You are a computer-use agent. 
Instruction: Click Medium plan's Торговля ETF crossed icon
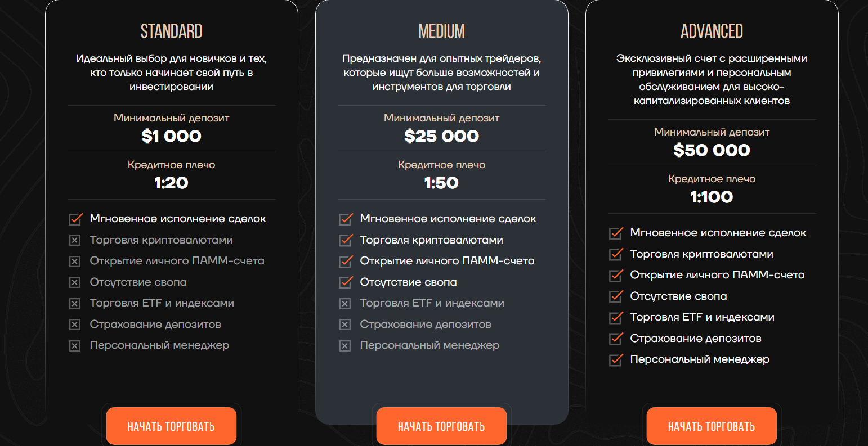pyautogui.click(x=345, y=304)
